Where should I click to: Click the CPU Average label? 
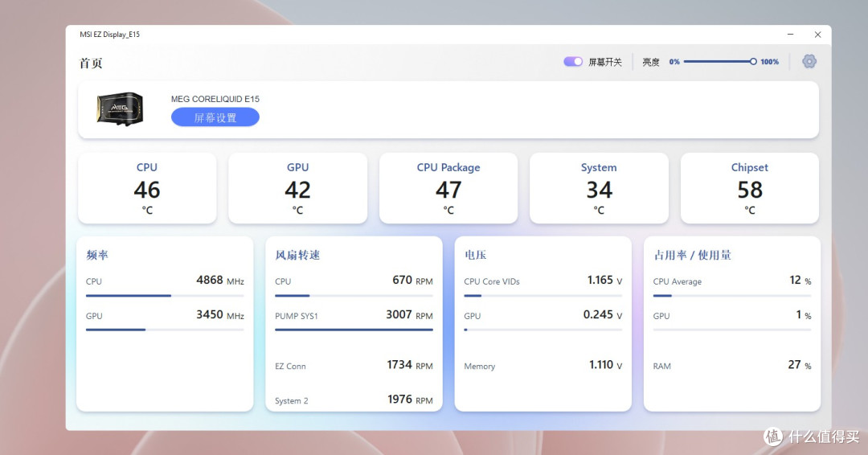pyautogui.click(x=677, y=281)
